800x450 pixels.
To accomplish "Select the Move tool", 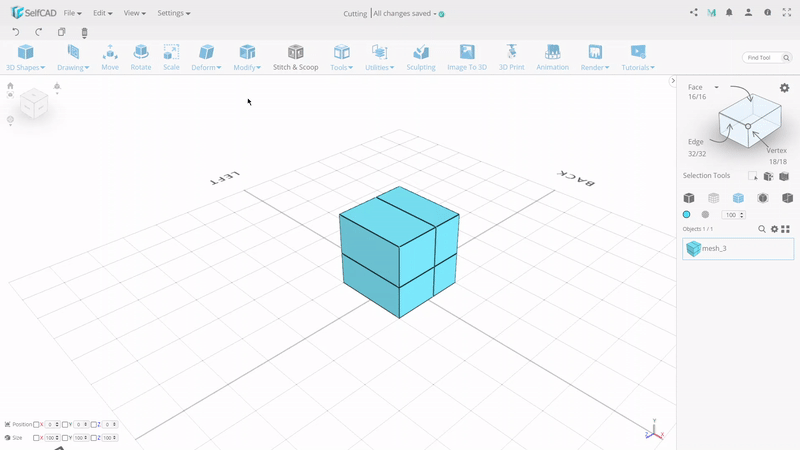I will 110,57.
